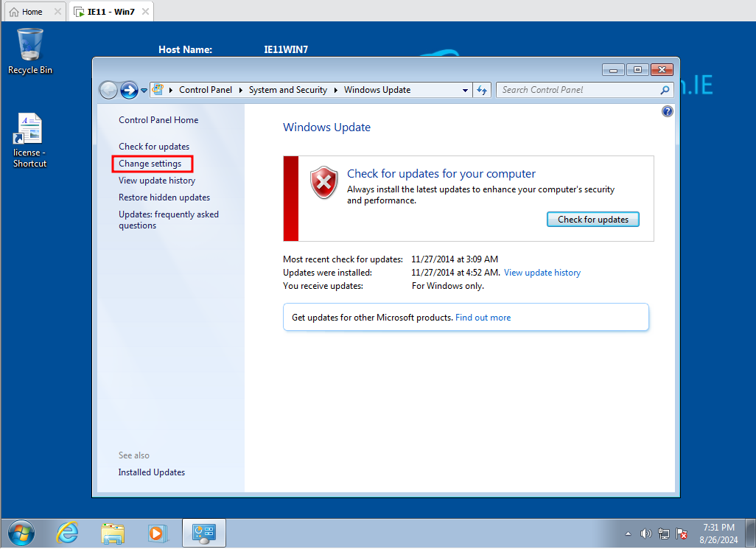
Task: Click the Forward navigation arrow
Action: pyautogui.click(x=129, y=90)
